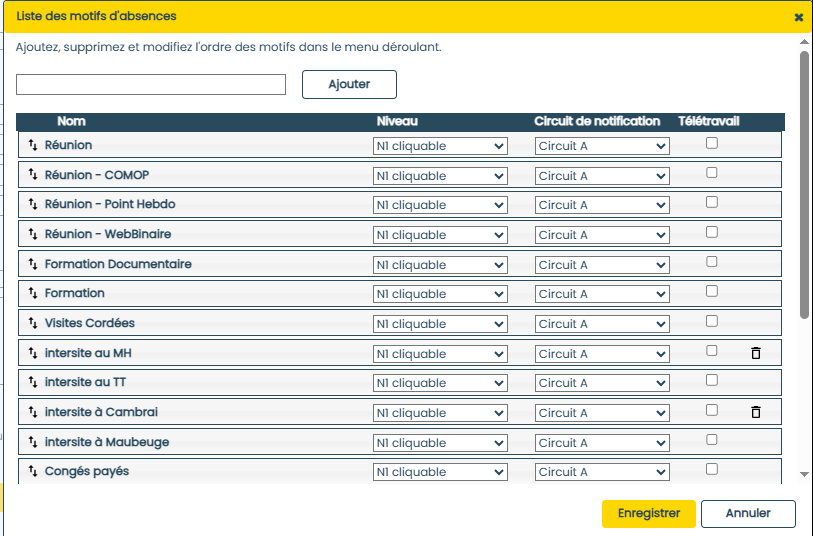Click the Circuit de notification column header
Viewport: 813px width, 536px height.
[x=597, y=121]
